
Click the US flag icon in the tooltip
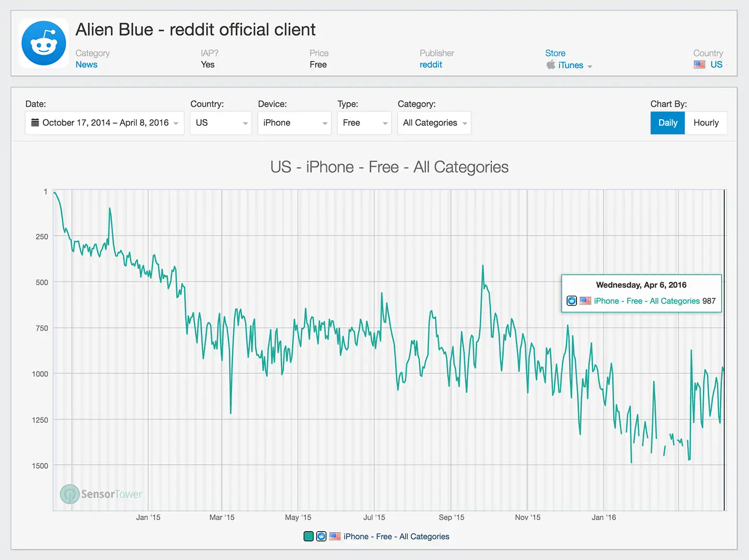585,301
